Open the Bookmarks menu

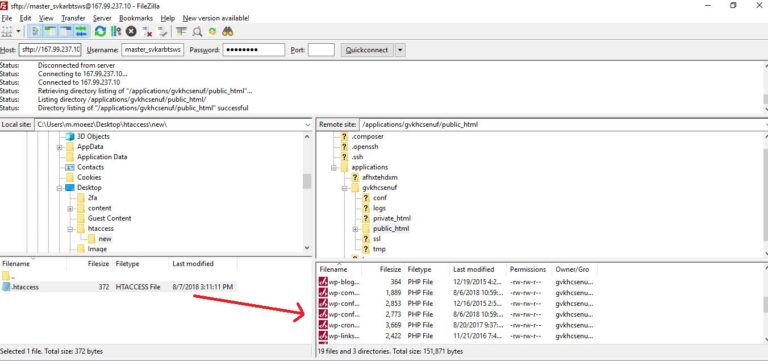pyautogui.click(x=136, y=18)
